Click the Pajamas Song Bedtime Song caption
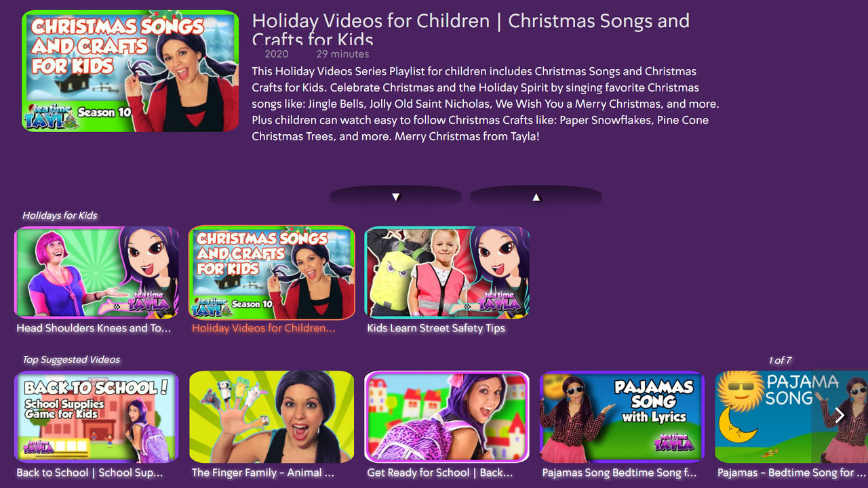 620,473
